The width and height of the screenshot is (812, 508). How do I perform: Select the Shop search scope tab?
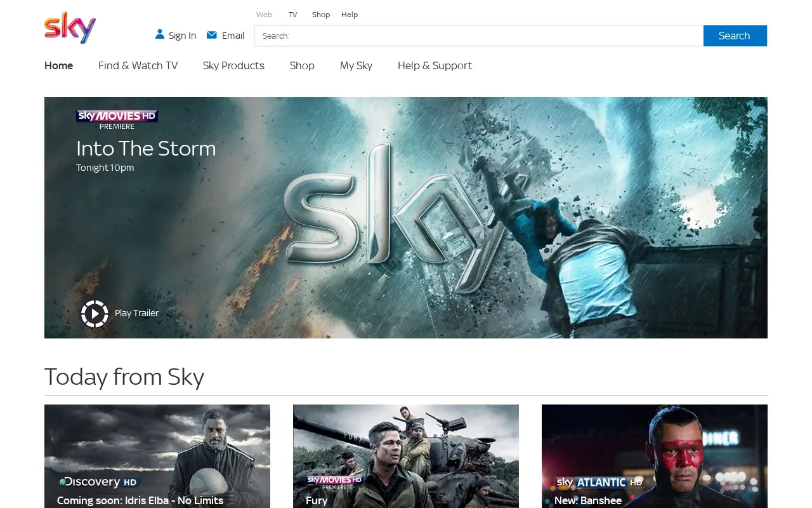[x=321, y=15]
